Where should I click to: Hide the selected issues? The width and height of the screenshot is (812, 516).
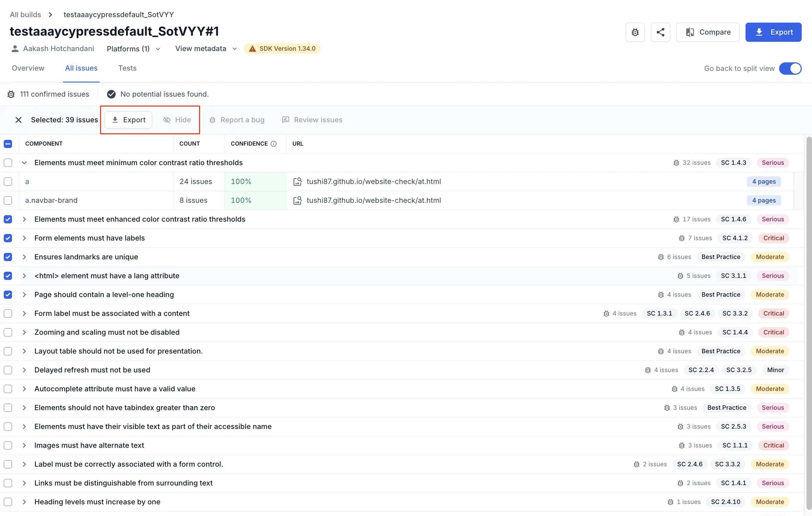(x=177, y=120)
